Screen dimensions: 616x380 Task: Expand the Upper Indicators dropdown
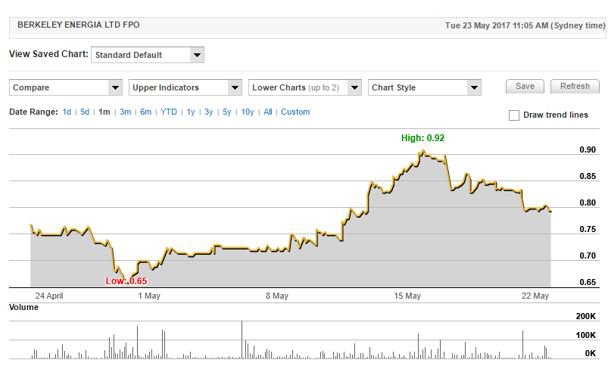(185, 87)
